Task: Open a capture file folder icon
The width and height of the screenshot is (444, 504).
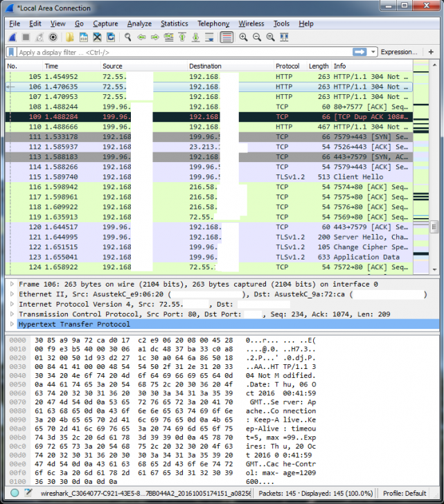Action: [x=70, y=37]
